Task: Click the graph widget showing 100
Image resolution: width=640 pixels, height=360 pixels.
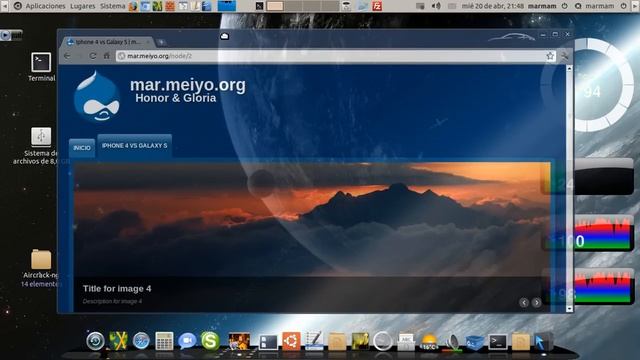Action: 588,233
